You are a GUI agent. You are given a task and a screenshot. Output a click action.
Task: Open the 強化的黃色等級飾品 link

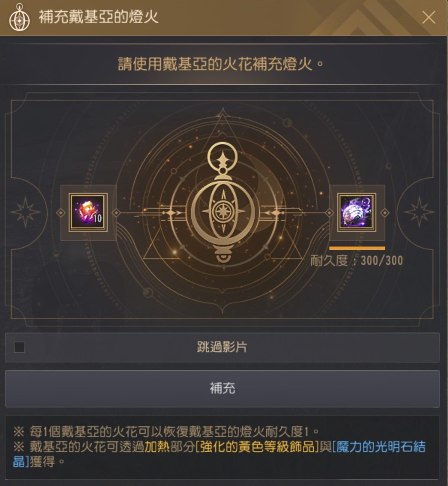257,447
